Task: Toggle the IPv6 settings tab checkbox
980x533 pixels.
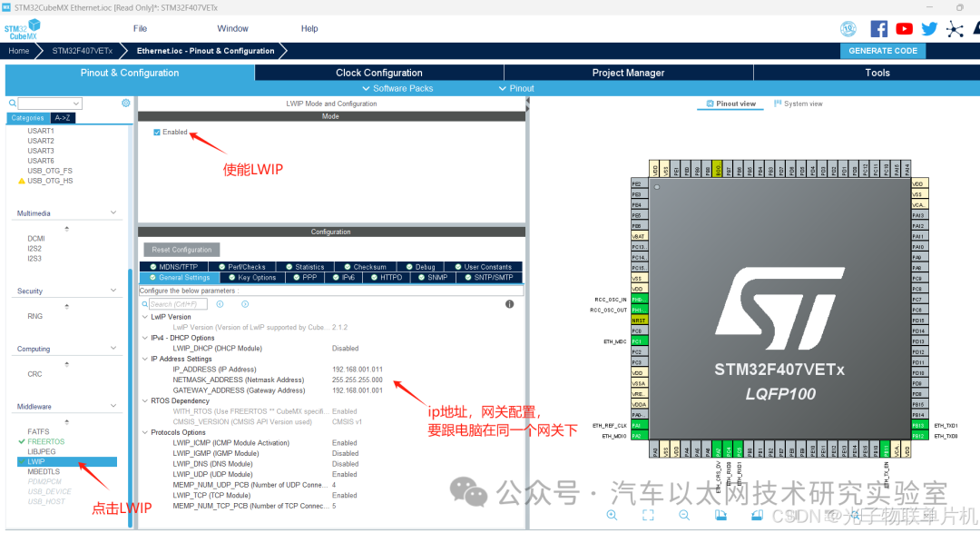Action: 337,278
